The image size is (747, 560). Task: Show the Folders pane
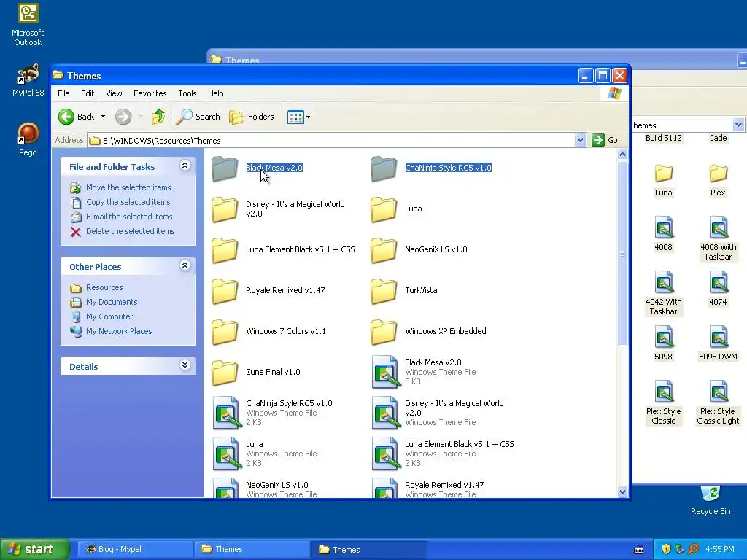252,117
